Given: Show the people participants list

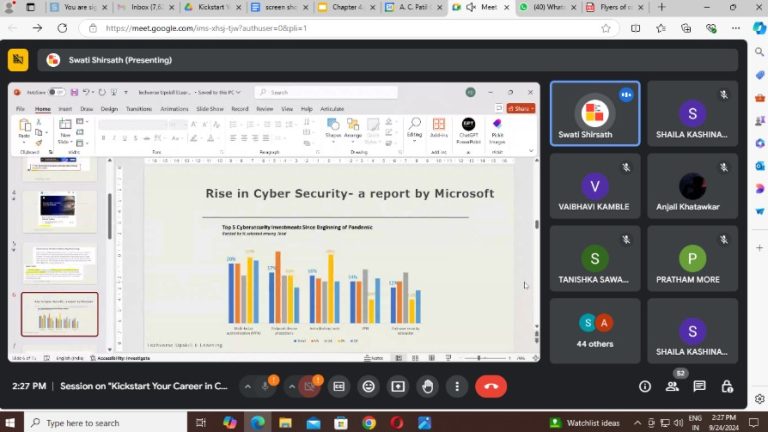Looking at the screenshot, I should click(x=672, y=386).
